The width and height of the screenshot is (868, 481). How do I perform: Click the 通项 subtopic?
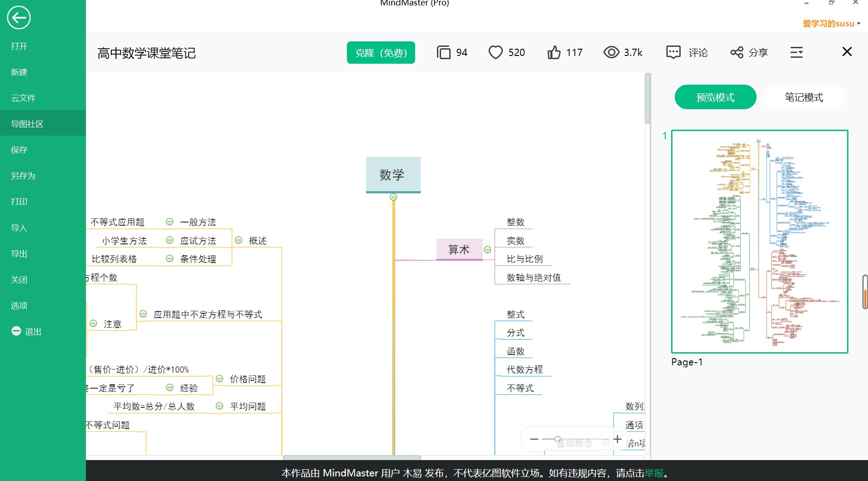(x=634, y=425)
